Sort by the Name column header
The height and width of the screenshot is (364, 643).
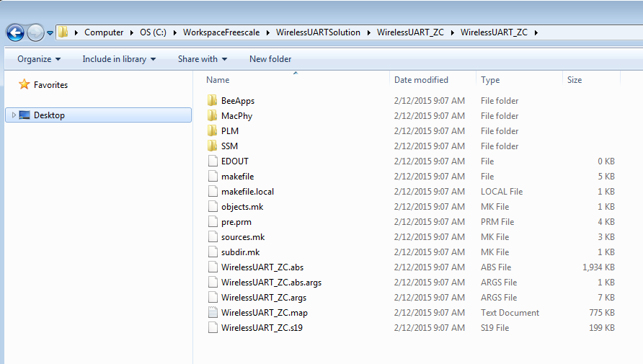click(218, 80)
